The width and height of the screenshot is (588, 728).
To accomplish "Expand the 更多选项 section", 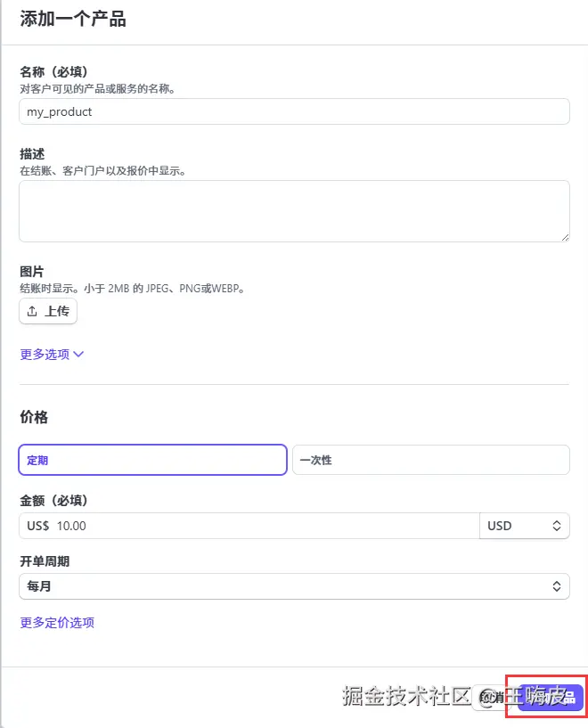I will [52, 354].
